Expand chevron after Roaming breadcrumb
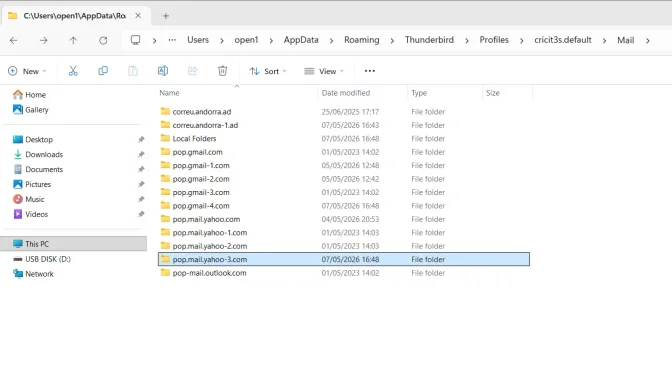672x384 pixels. pos(392,41)
